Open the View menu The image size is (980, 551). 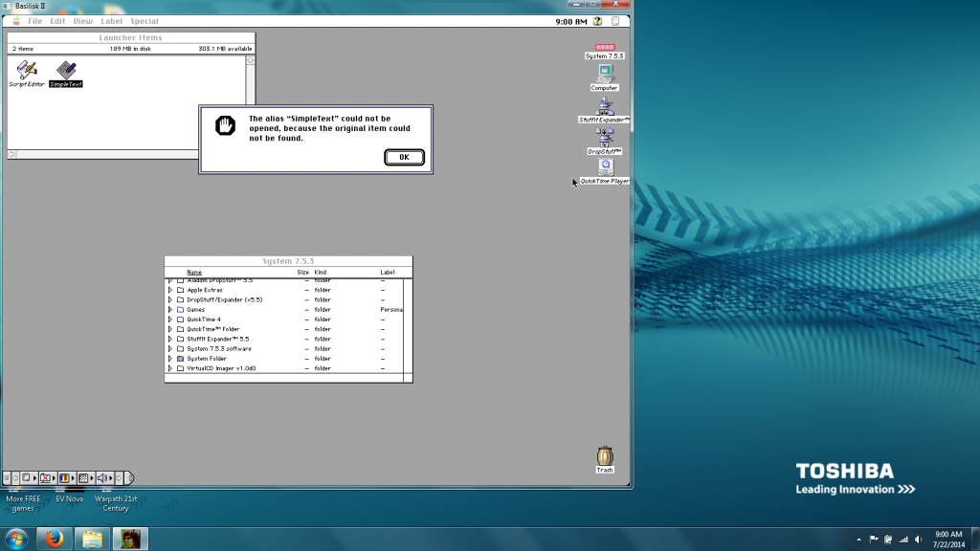[x=83, y=21]
